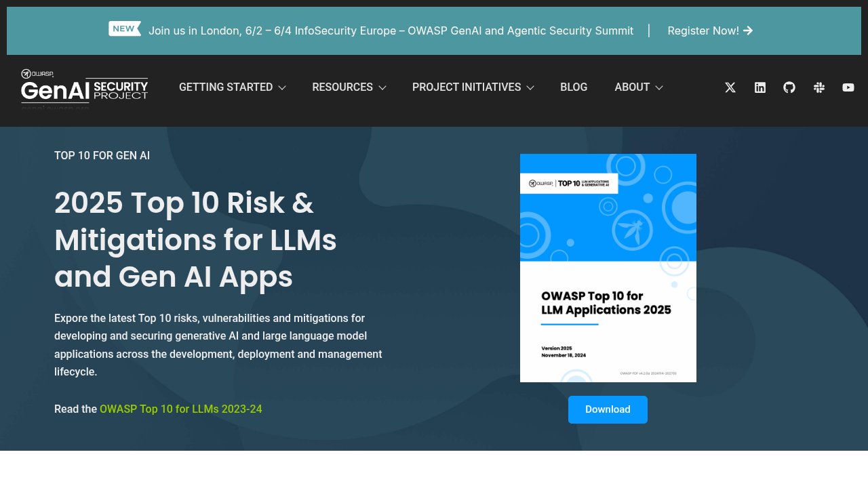The width and height of the screenshot is (868, 488).
Task: Click the OWASP GenAI Security Project logo
Action: (85, 88)
